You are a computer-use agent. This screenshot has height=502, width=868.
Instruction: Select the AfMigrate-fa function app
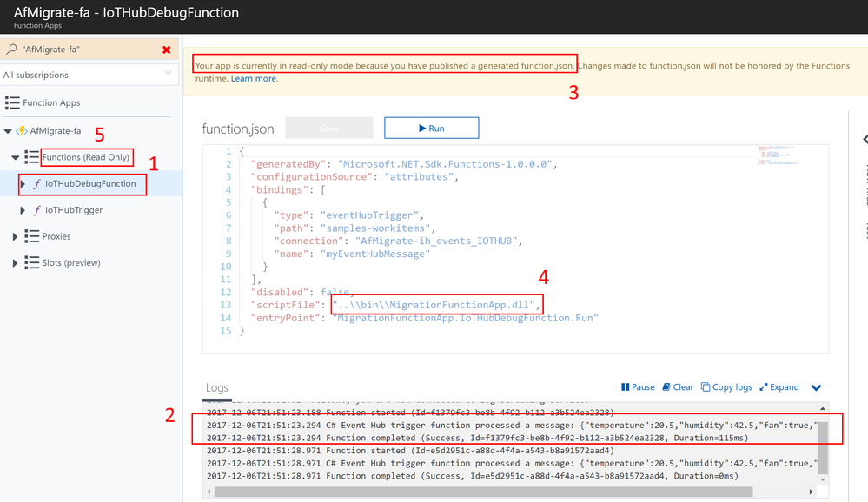tap(56, 131)
